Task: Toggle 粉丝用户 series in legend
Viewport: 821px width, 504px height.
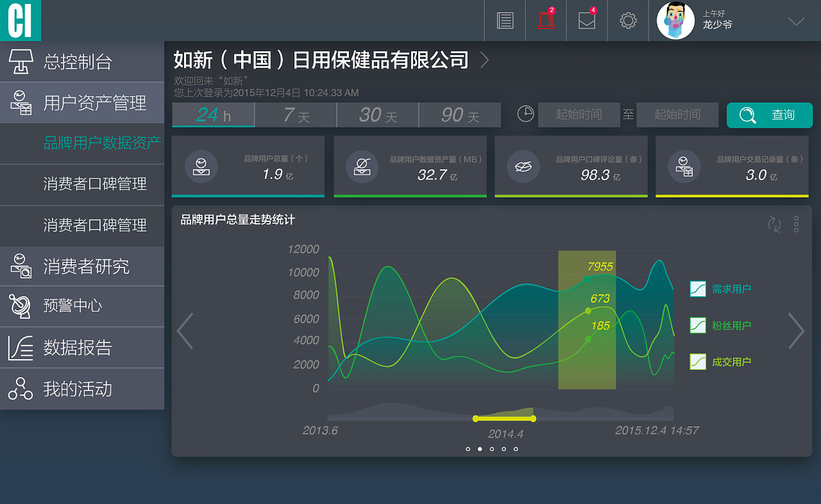Action: (720, 325)
